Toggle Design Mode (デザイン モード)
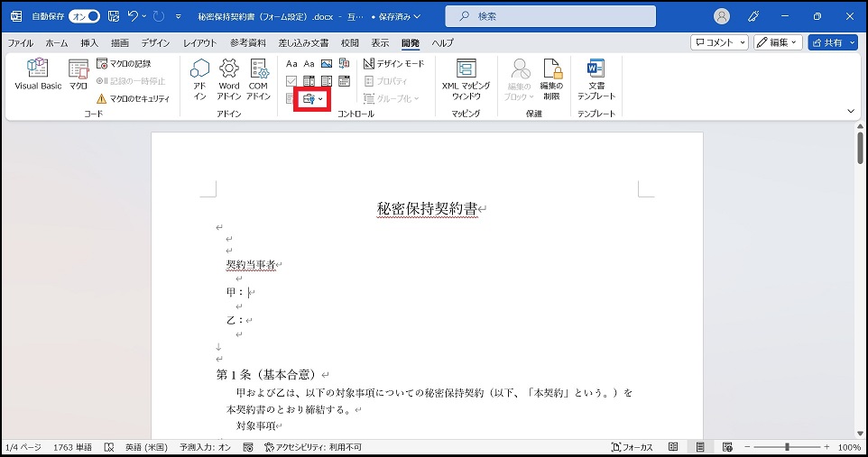868x457 pixels. click(x=393, y=64)
